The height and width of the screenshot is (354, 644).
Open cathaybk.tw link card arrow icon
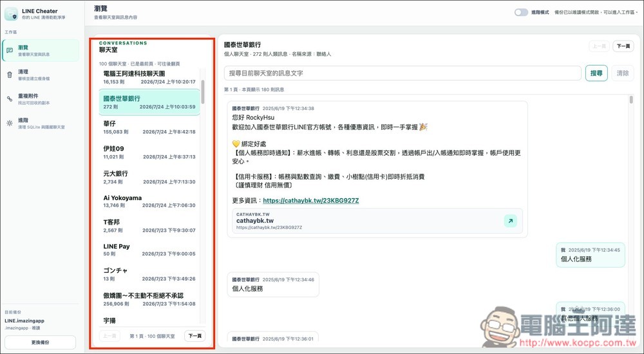point(510,221)
